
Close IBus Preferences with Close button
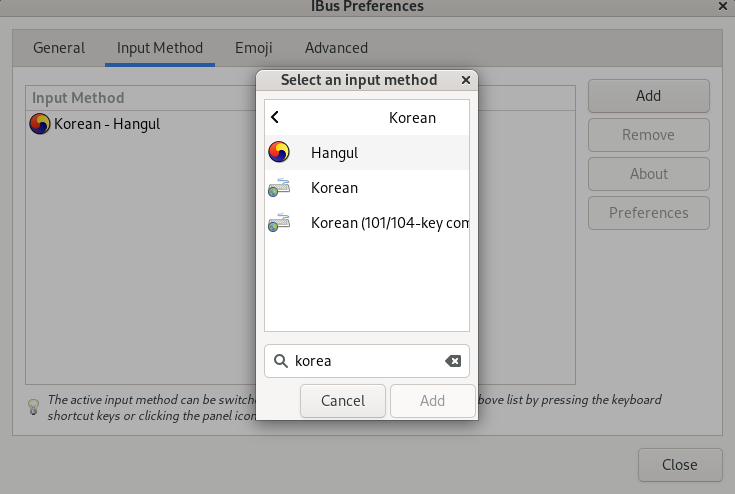coord(680,464)
